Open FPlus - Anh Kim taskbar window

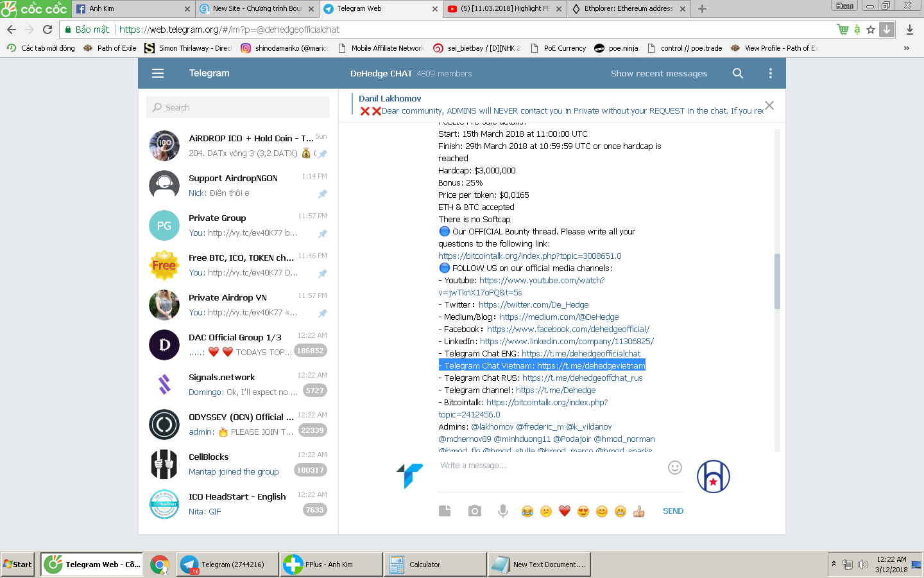tap(331, 565)
